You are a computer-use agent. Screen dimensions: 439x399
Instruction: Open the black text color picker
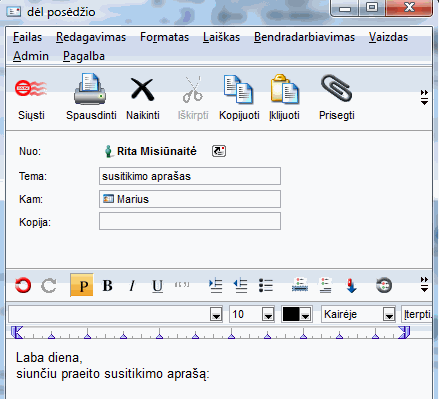[297, 314]
